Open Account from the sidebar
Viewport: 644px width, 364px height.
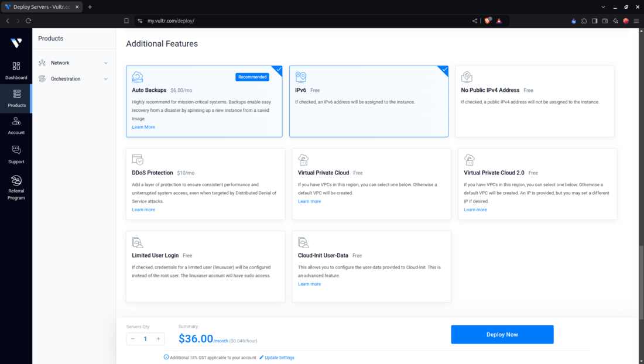coord(16,126)
